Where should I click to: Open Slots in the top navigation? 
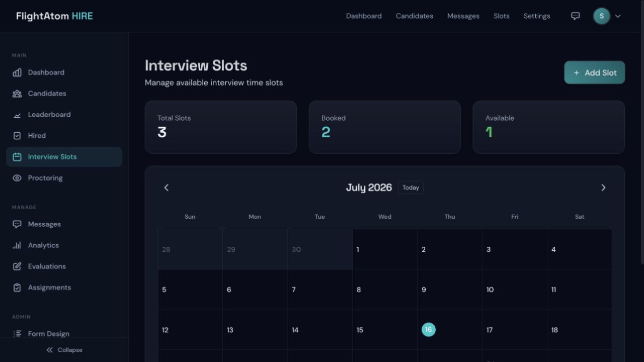502,16
